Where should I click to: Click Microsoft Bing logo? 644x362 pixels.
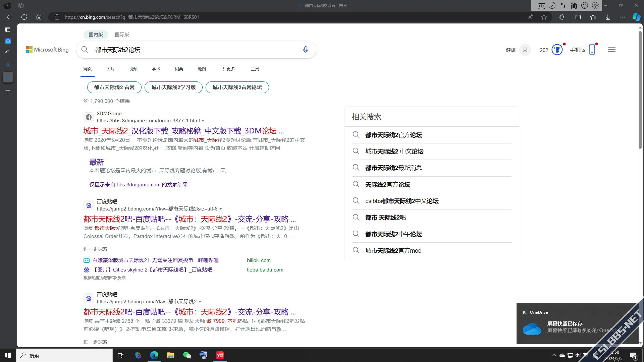[47, 50]
